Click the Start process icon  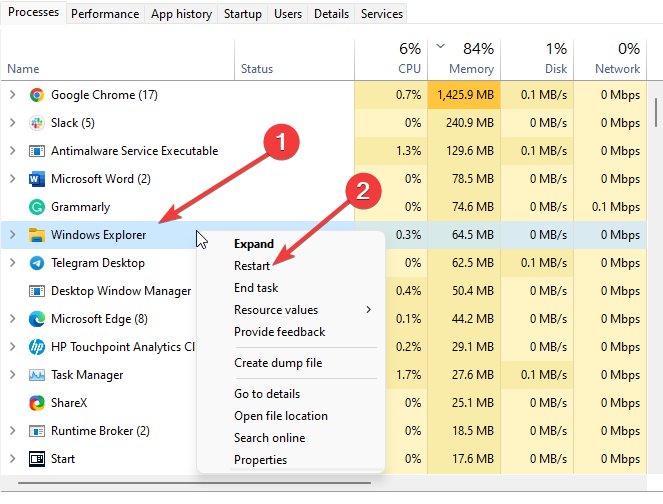[x=37, y=459]
